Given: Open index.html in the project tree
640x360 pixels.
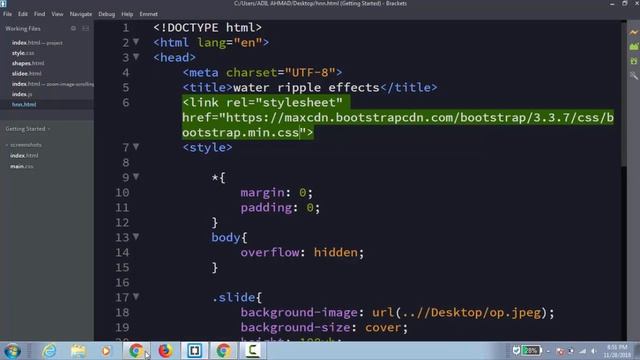Looking at the screenshot, I should pos(24,156).
